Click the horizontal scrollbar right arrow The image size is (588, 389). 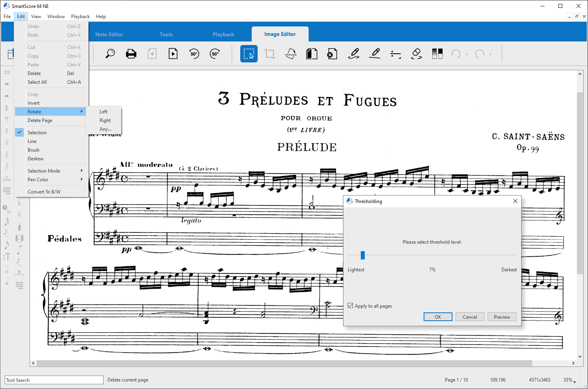click(x=573, y=363)
